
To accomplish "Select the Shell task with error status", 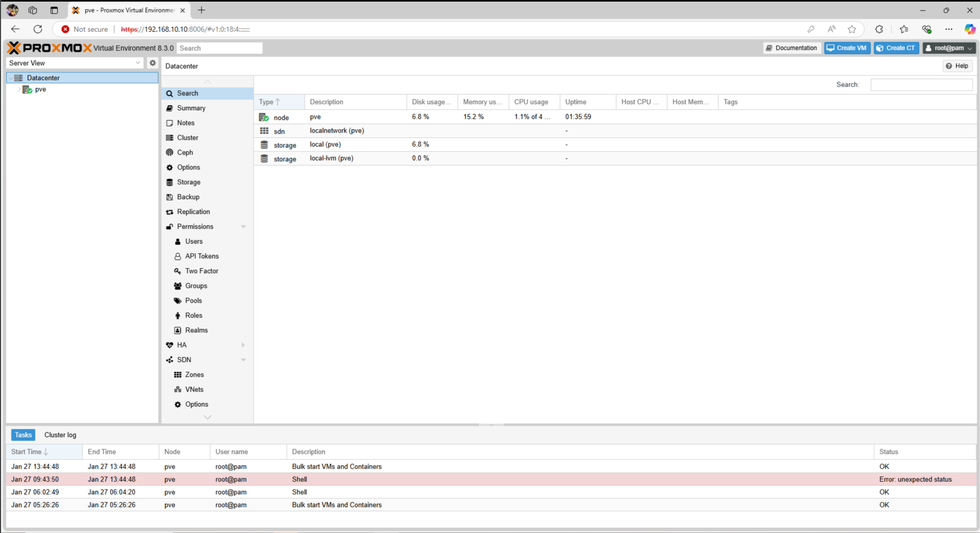I will point(491,479).
